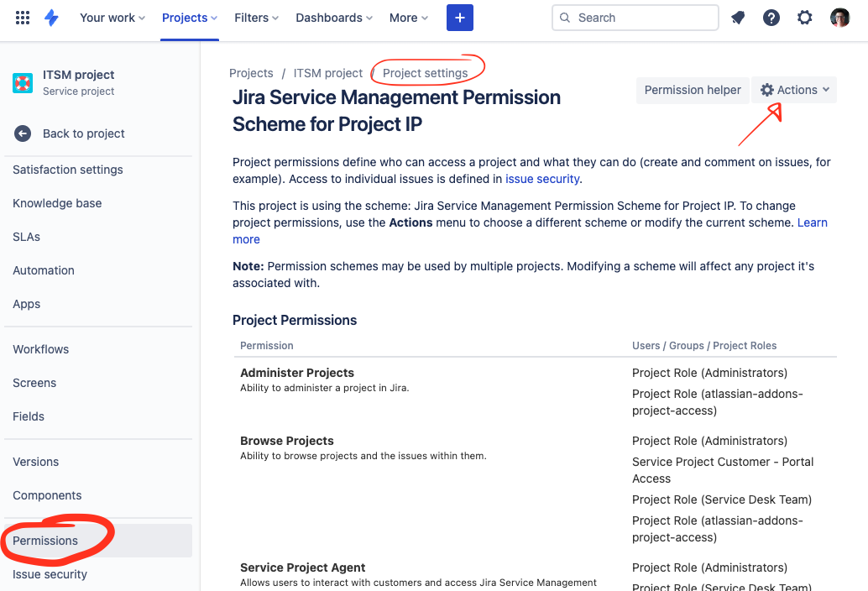Screen dimensions: 868x591
Task: Click the Permission column header
Action: coord(267,345)
